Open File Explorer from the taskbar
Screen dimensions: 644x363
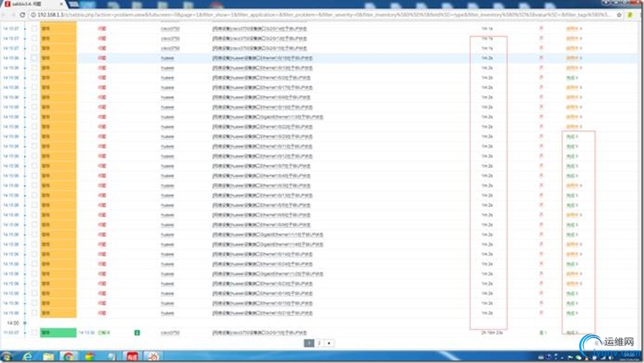48,357
